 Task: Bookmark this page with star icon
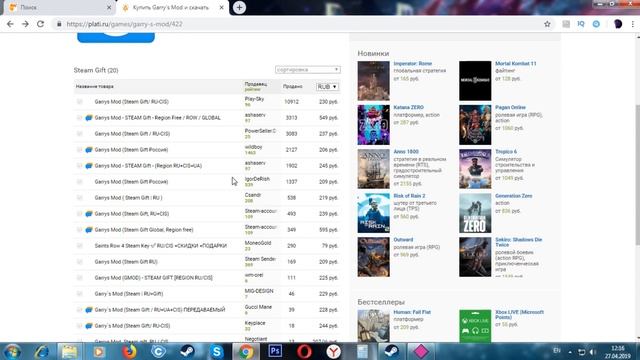[x=547, y=24]
